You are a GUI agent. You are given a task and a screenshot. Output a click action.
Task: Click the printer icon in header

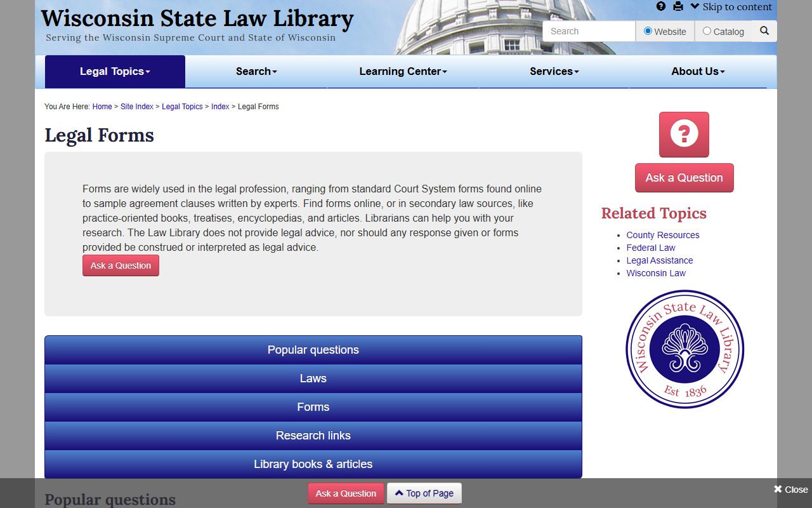[678, 6]
